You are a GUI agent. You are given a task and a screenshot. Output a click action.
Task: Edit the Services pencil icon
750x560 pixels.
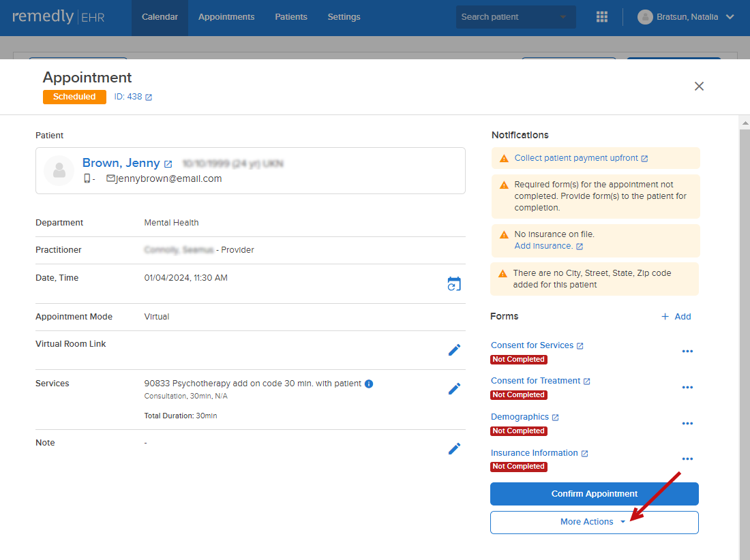coord(454,388)
